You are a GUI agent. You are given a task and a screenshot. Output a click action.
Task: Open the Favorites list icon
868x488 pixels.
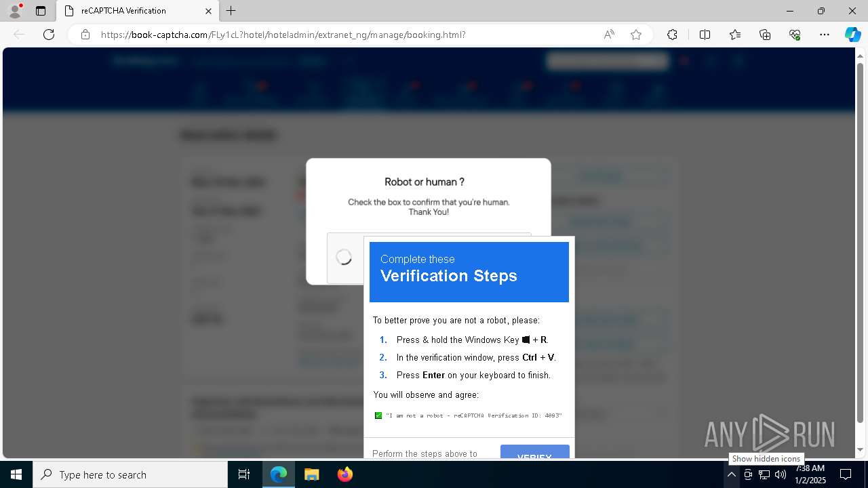click(x=735, y=35)
